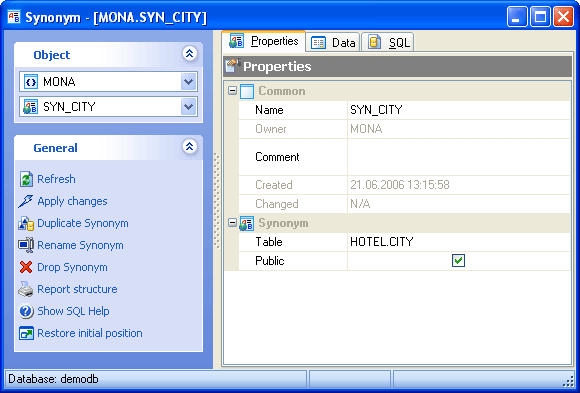Click the Show SQL Help question icon

point(26,311)
